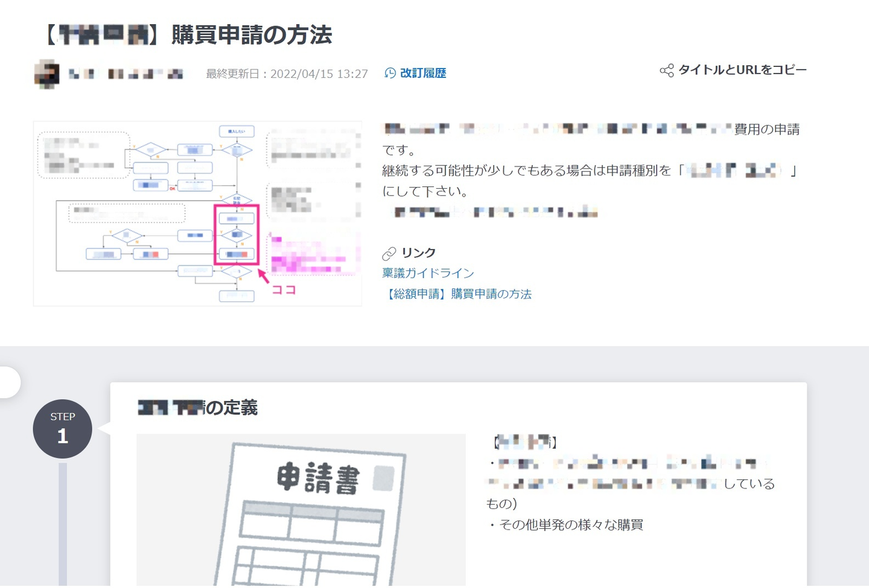Image resolution: width=869 pixels, height=588 pixels.
Task: Click the リンク section heading
Action: [418, 253]
